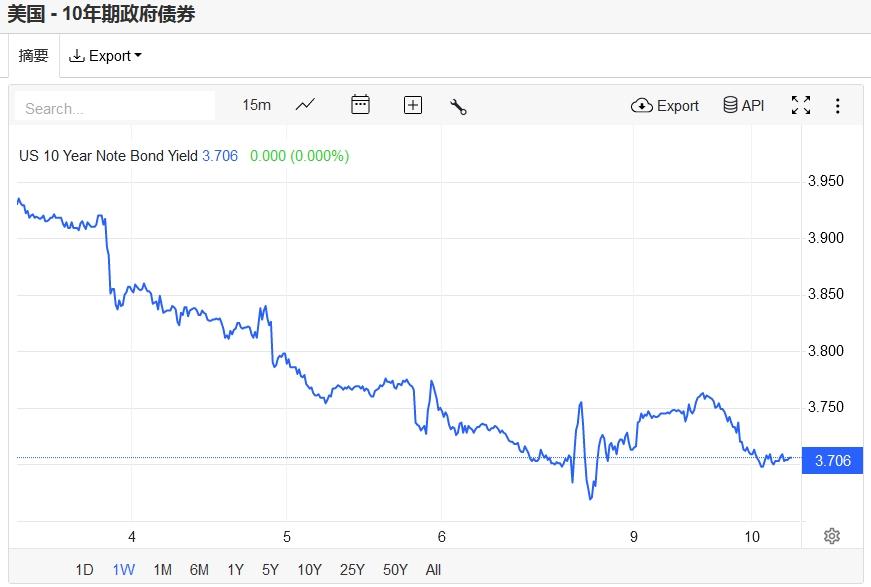This screenshot has width=871, height=587.
Task: Switch range to 6M
Action: click(x=199, y=570)
